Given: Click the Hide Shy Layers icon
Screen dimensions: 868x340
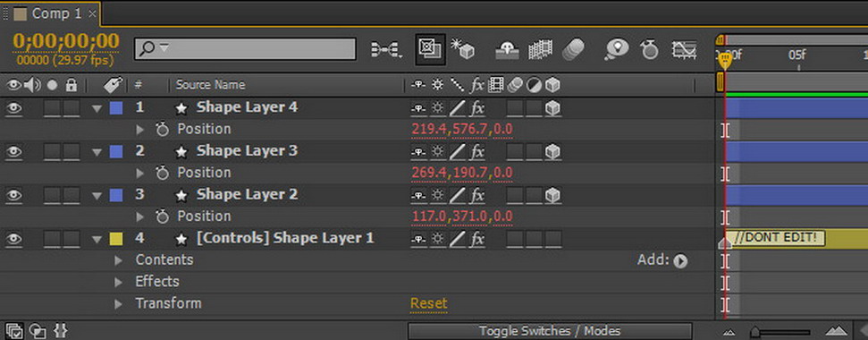Looking at the screenshot, I should (x=507, y=50).
